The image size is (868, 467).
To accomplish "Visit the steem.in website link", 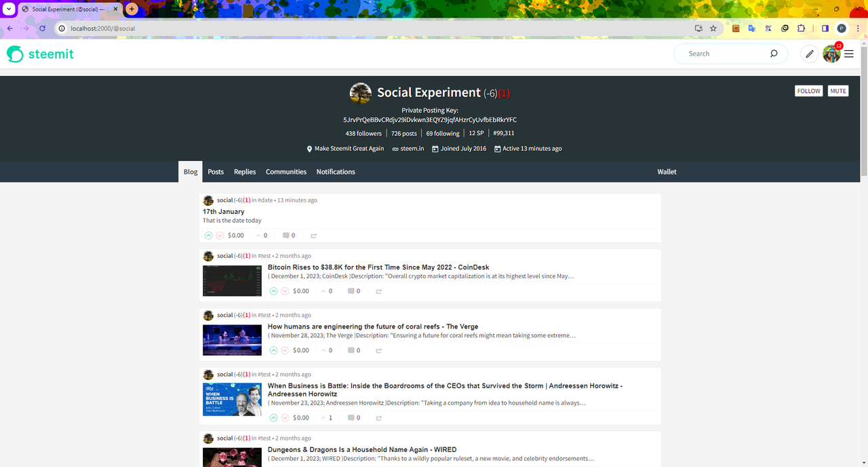I will tap(412, 149).
